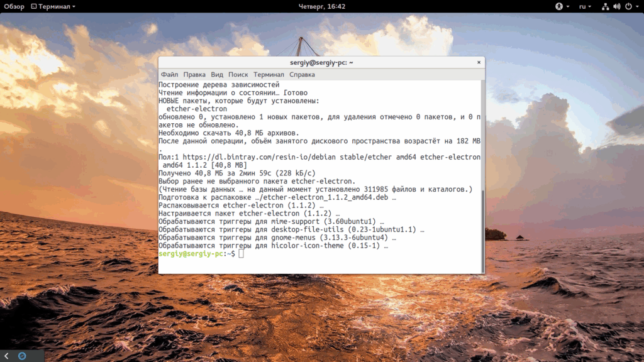
Task: Click the line about desktop-file-utils triggers
Action: 291,229
